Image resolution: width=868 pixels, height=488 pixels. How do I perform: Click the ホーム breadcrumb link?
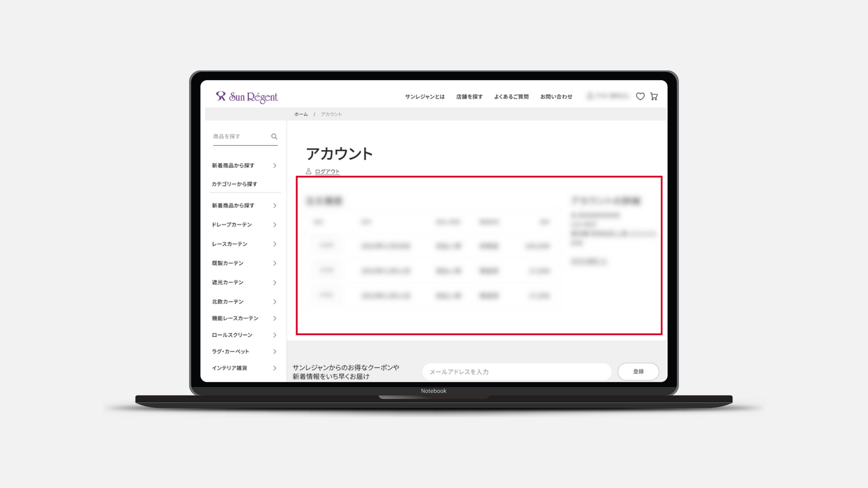click(x=301, y=114)
